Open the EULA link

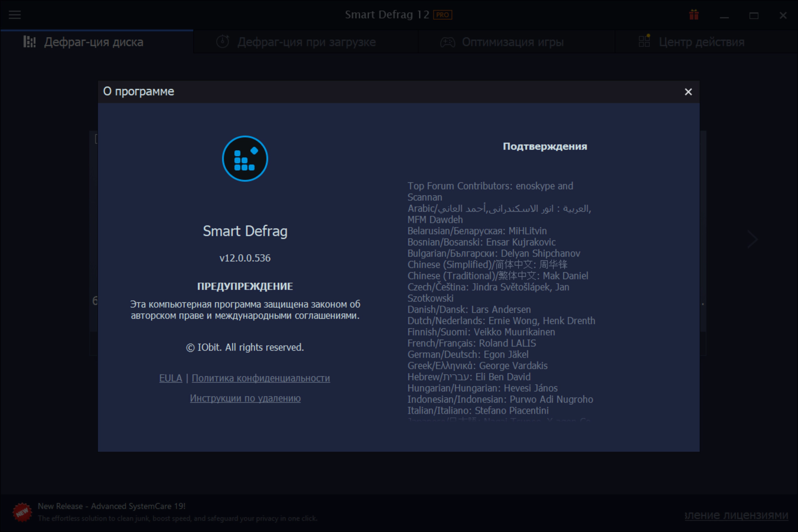(171, 378)
